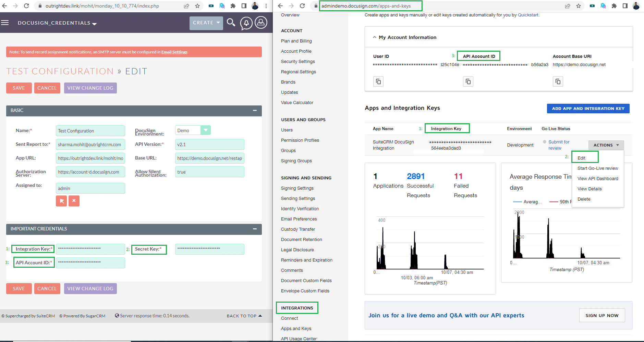Click the search magnifier icon in SuiteCRM
This screenshot has width=644, height=342.
231,23
